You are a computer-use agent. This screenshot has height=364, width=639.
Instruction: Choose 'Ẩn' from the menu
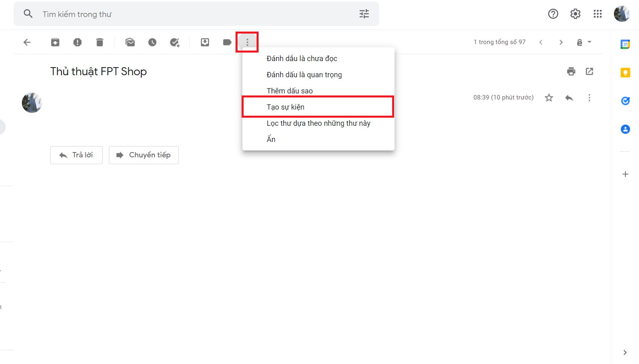pyautogui.click(x=318, y=140)
